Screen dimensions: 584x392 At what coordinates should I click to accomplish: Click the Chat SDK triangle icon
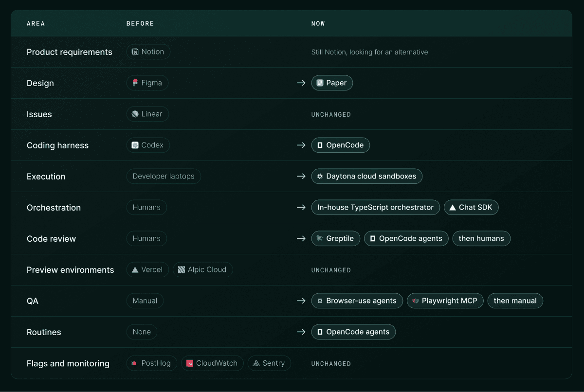click(x=452, y=208)
